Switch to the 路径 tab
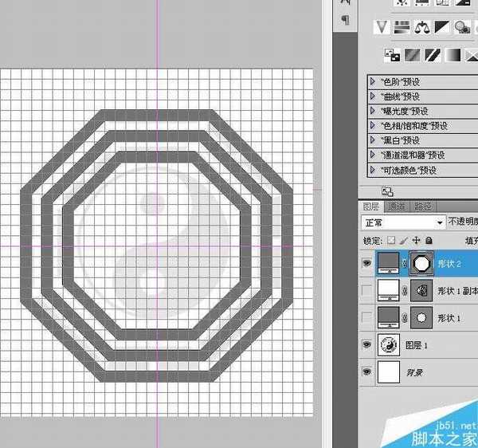Screen dimensions: 478x448 click(423, 206)
